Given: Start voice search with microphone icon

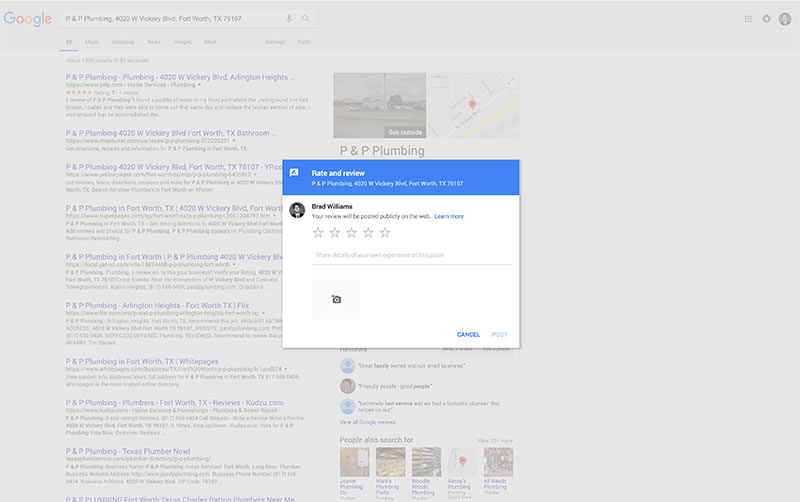Looking at the screenshot, I should [289, 18].
